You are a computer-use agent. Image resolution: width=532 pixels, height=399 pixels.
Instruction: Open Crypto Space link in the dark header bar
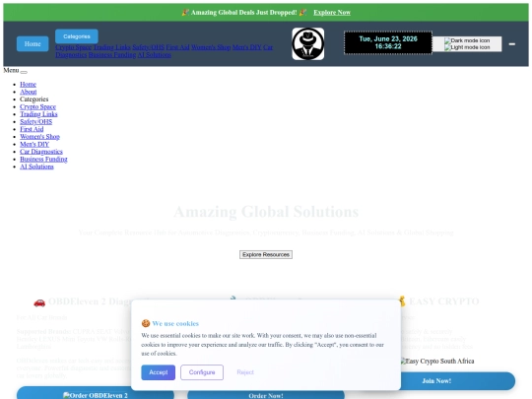click(x=74, y=47)
